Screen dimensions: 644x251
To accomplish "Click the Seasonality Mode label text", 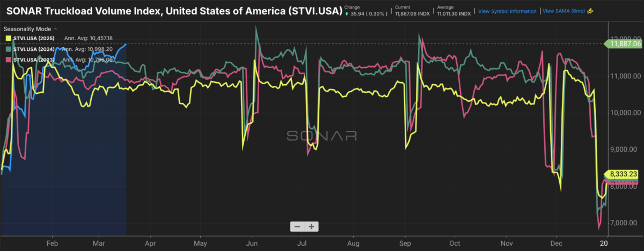I will (28, 28).
